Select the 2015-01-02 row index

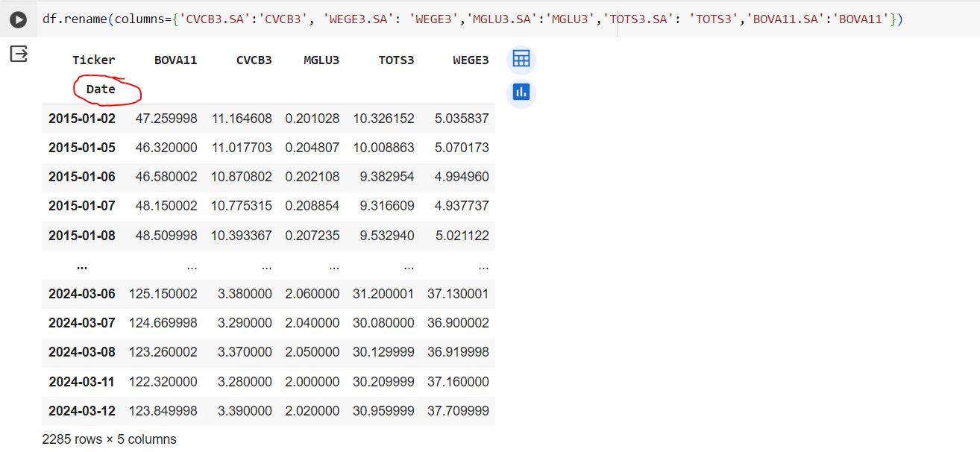(82, 119)
